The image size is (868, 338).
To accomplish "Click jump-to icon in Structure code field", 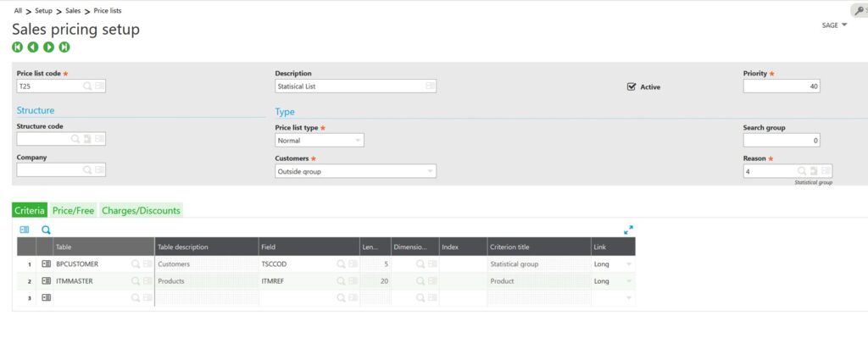I will click(87, 140).
